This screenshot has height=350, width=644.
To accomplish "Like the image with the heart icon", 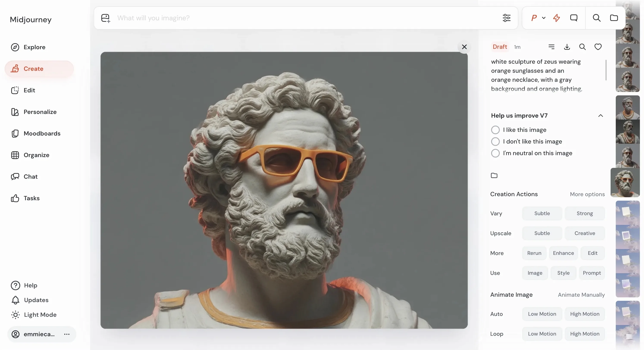I will point(598,47).
